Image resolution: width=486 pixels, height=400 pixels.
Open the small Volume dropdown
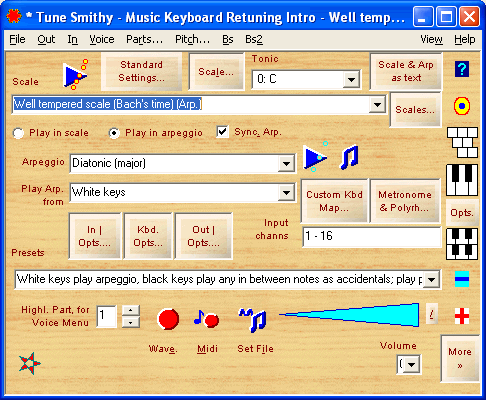pyautogui.click(x=412, y=365)
